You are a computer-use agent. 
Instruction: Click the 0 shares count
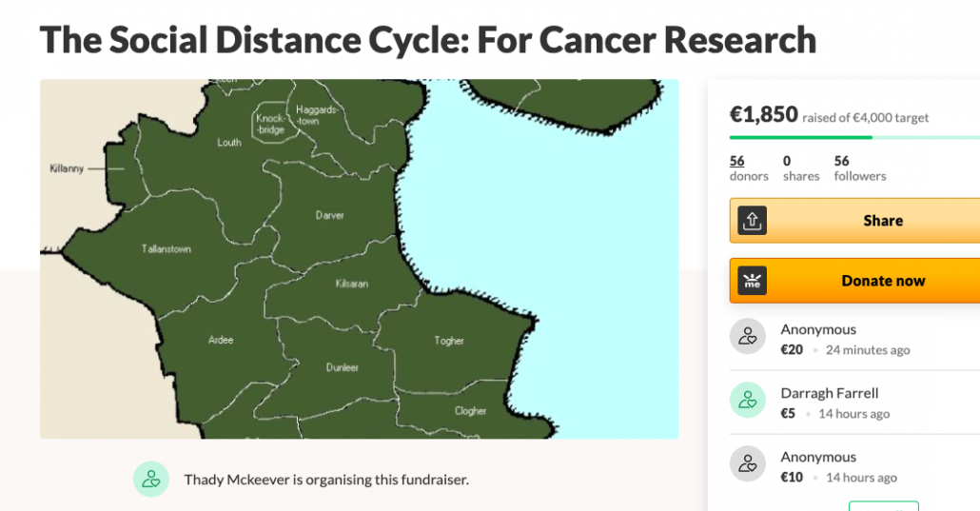coord(801,168)
